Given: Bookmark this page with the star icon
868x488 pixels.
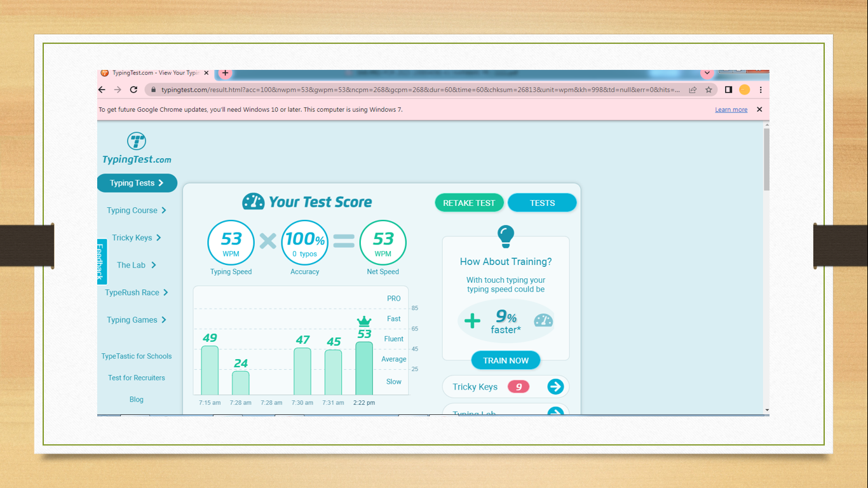Looking at the screenshot, I should tap(709, 90).
